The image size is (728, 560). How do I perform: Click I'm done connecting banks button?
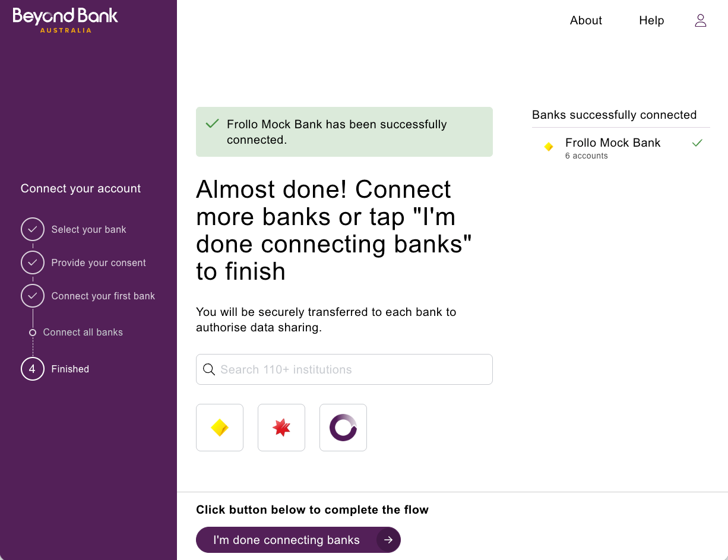click(298, 540)
